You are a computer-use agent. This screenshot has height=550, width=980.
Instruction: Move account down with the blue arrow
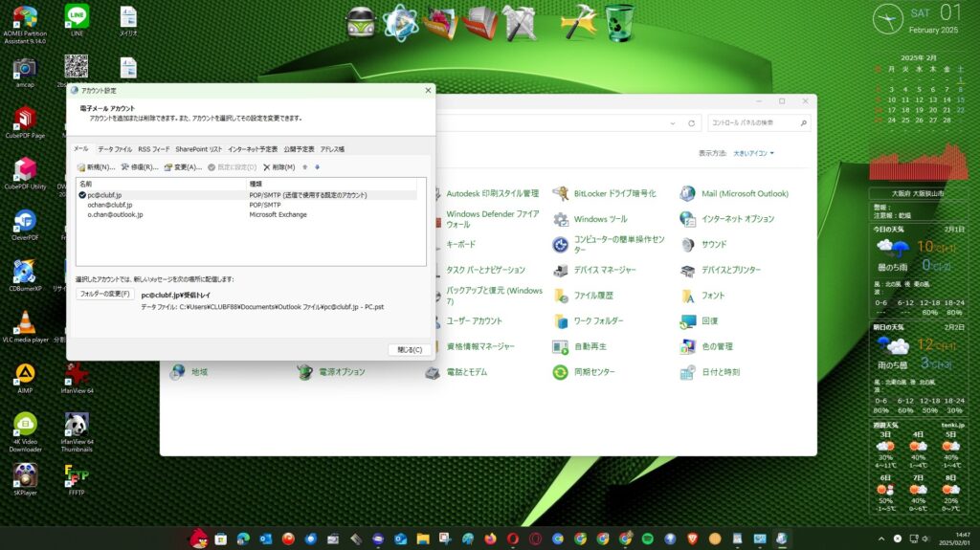click(x=317, y=167)
